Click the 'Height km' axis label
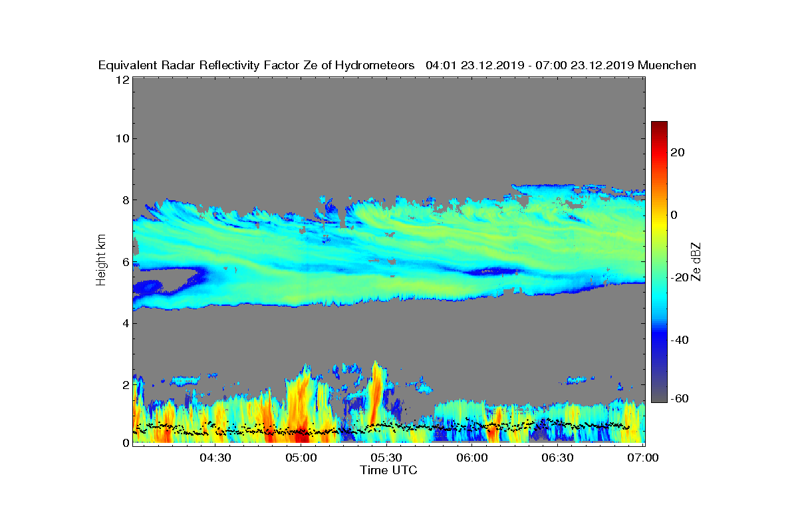This screenshot has width=798, height=532. [x=101, y=259]
